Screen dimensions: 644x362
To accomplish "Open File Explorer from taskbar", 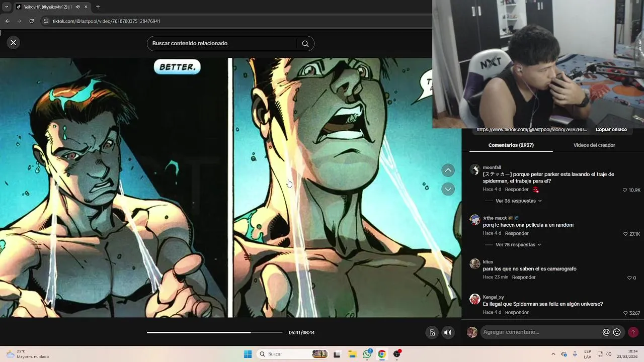I will 352,354.
